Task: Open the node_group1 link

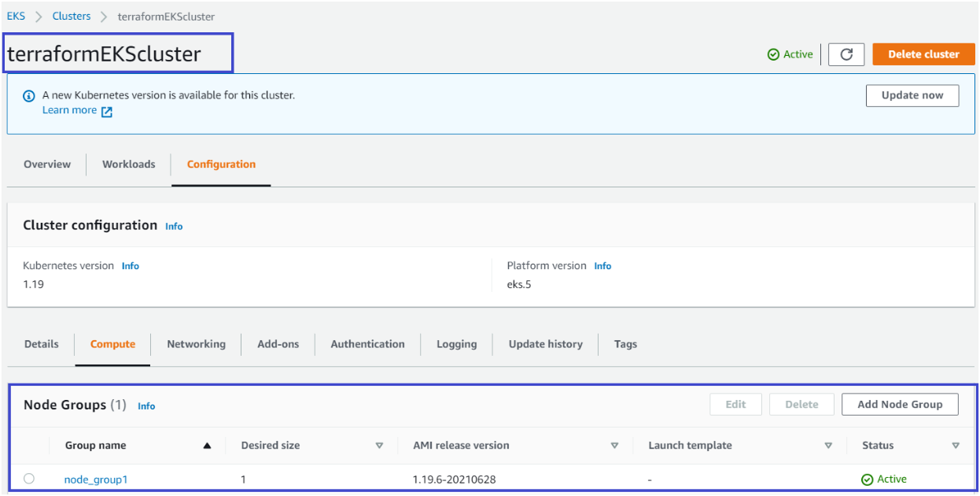Action: pyautogui.click(x=96, y=479)
